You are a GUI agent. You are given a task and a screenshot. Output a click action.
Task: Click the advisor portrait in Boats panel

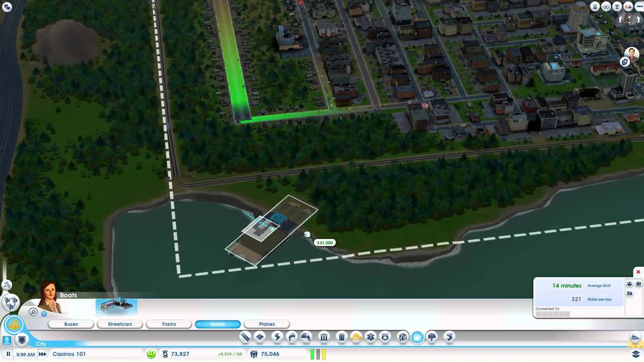pos(50,297)
